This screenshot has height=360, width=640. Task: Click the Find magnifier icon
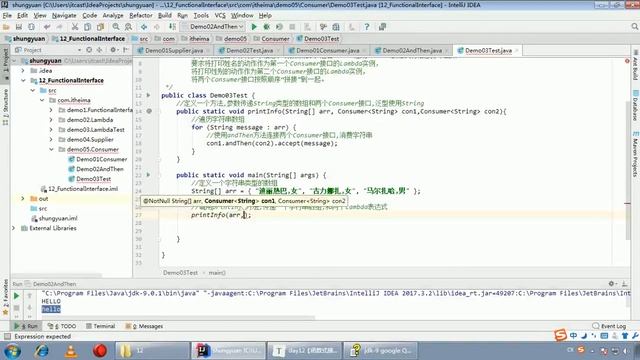pos(116,27)
